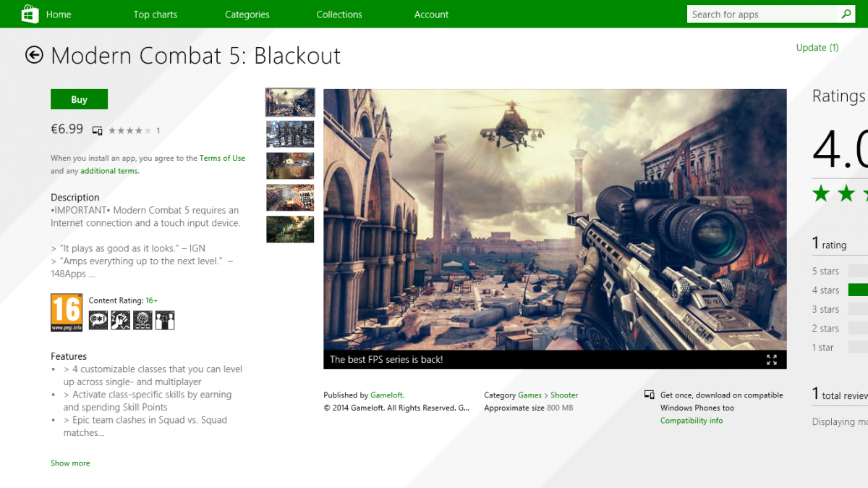The width and height of the screenshot is (868, 488).
Task: Open the Terms of Use link
Action: click(x=222, y=158)
